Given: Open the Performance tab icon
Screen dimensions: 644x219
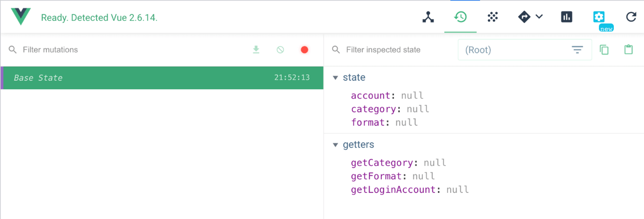Looking at the screenshot, I should (567, 18).
